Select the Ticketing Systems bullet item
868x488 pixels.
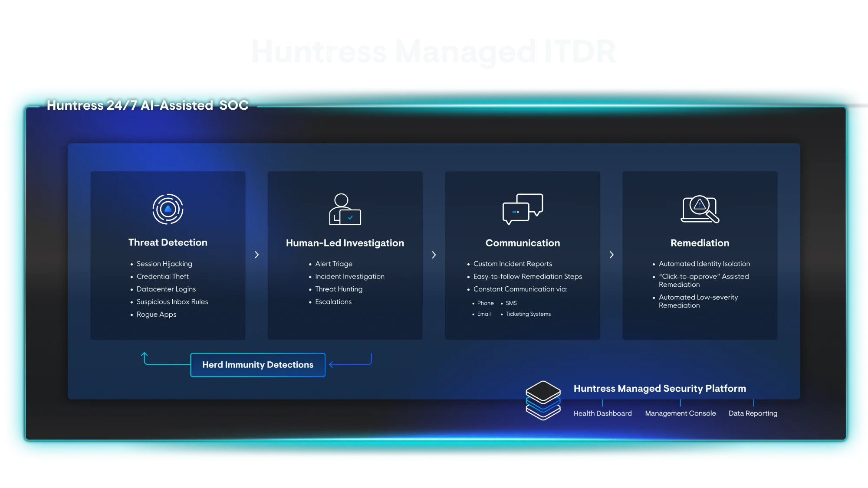coord(528,314)
